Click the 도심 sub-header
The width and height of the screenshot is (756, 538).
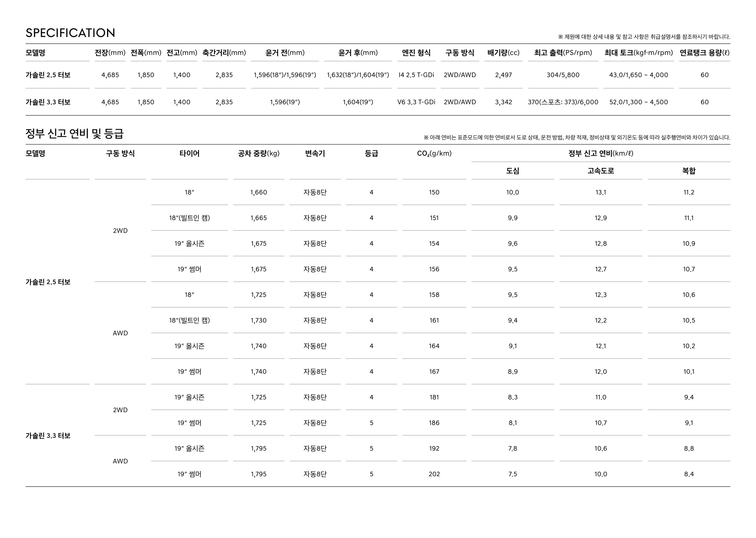[x=512, y=171]
